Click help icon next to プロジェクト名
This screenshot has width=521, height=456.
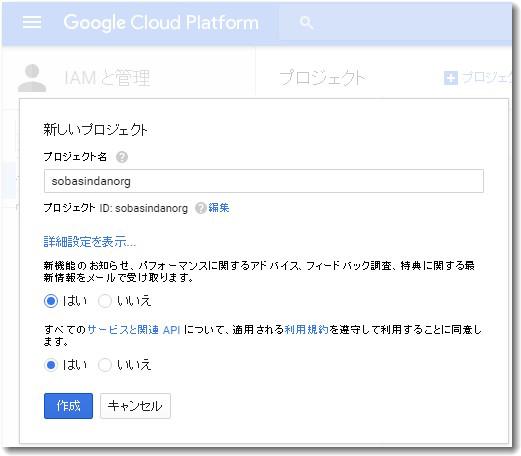click(x=122, y=157)
